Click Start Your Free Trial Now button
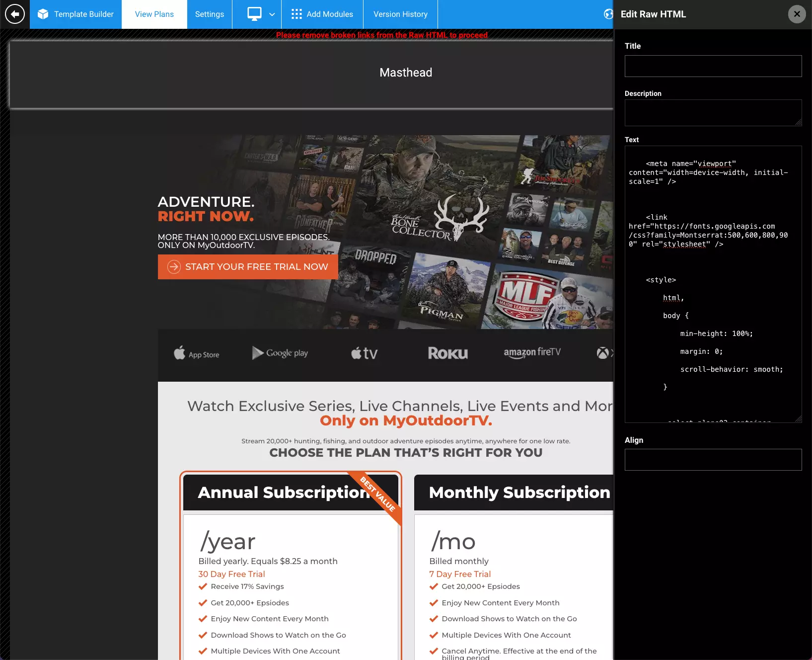This screenshot has width=812, height=660. (x=248, y=267)
